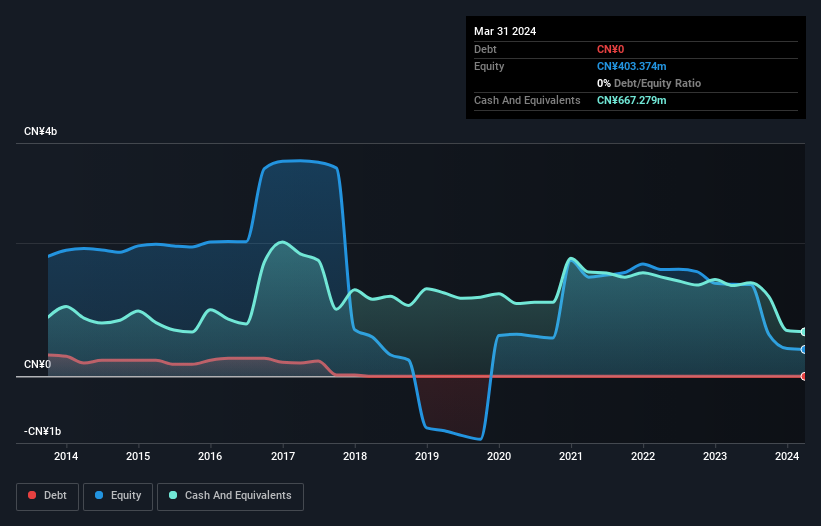Toggle the Debt legend button

click(48, 496)
